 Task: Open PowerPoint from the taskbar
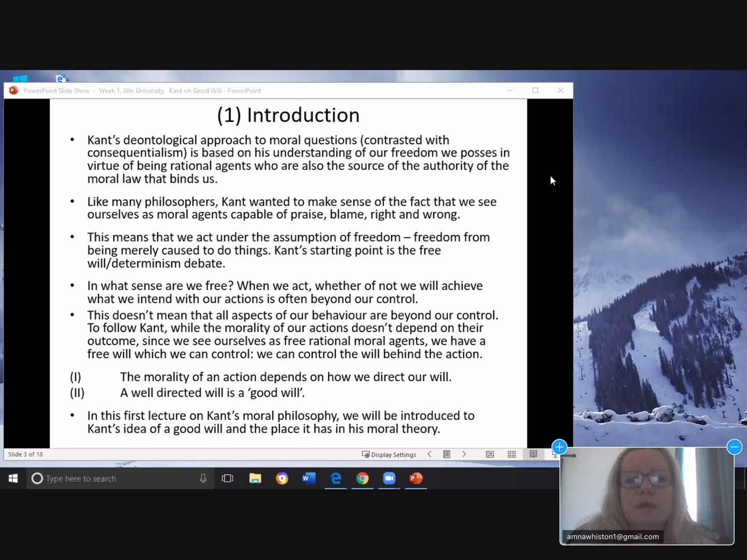416,479
